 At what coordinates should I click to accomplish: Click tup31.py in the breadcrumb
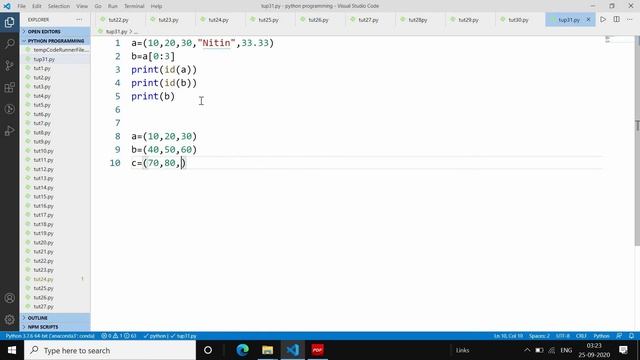[116, 31]
